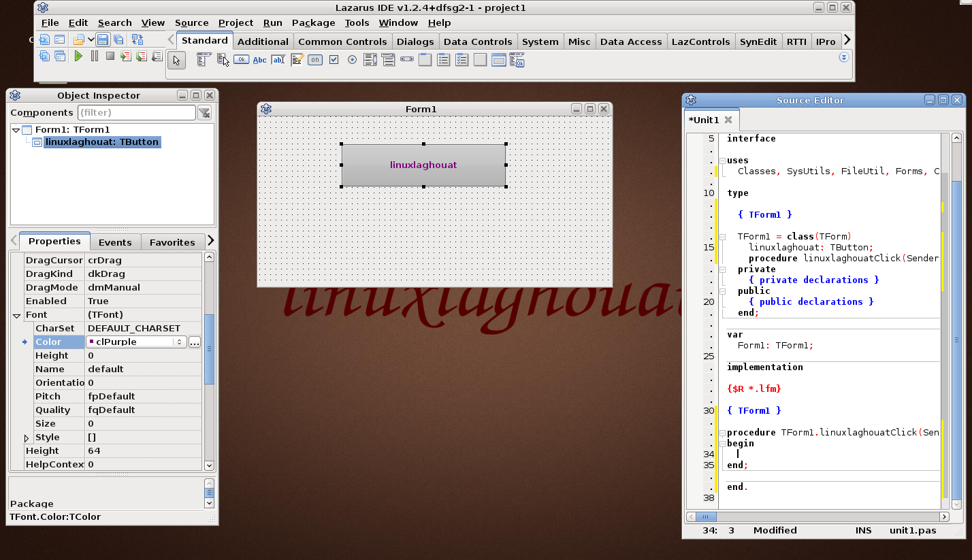Open the clPurple color dropdown
The image size is (972, 560).
coord(180,342)
